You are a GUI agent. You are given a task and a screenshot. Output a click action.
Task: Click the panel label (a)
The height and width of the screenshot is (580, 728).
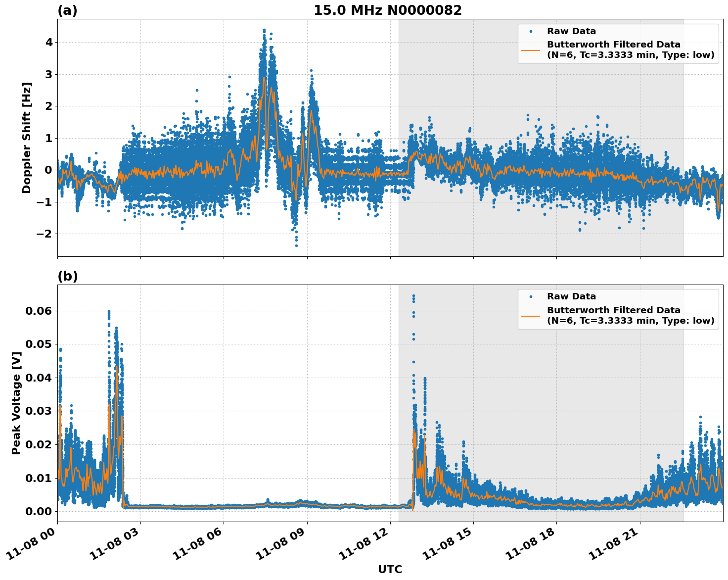point(68,9)
